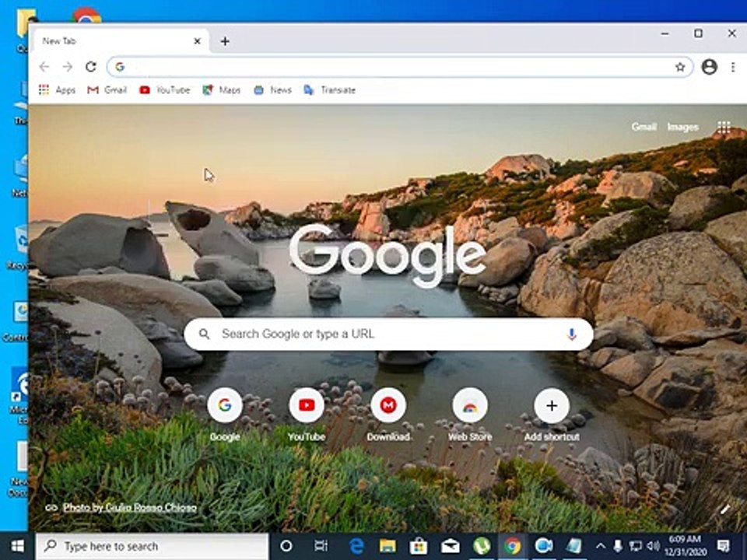Click the Gmail link on the Google page
This screenshot has width=747, height=560.
pyautogui.click(x=644, y=127)
